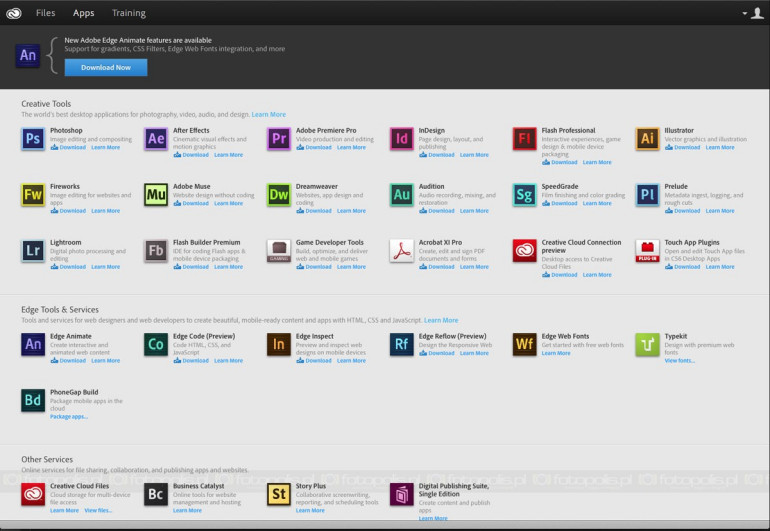Click the Download Now button

tap(106, 68)
